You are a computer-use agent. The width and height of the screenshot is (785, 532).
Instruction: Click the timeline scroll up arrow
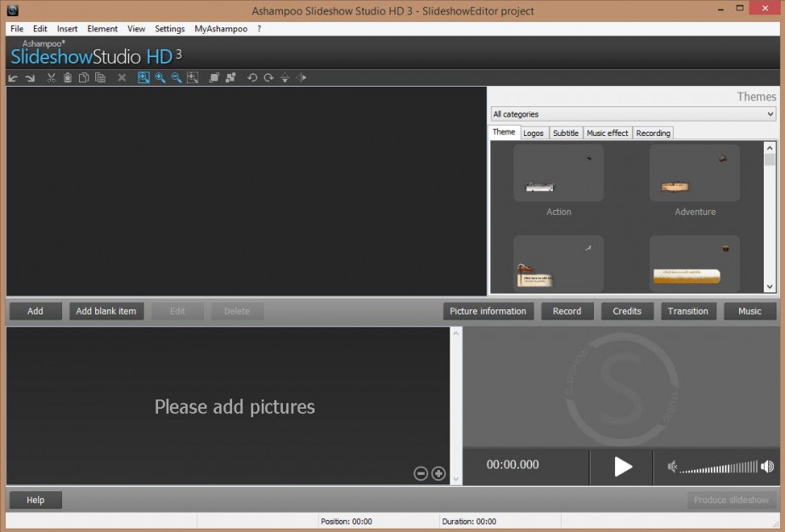click(x=455, y=333)
